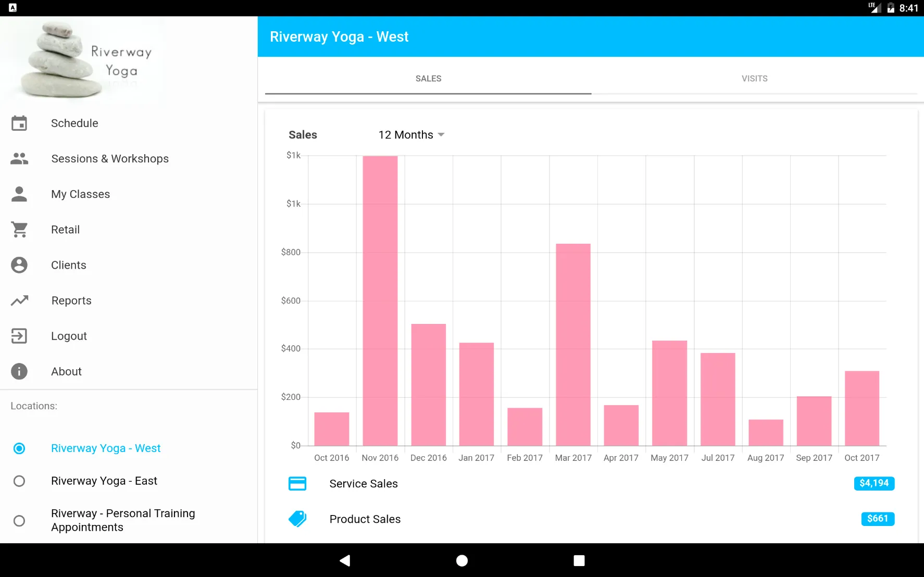Switch to the SALES tab

pyautogui.click(x=428, y=79)
